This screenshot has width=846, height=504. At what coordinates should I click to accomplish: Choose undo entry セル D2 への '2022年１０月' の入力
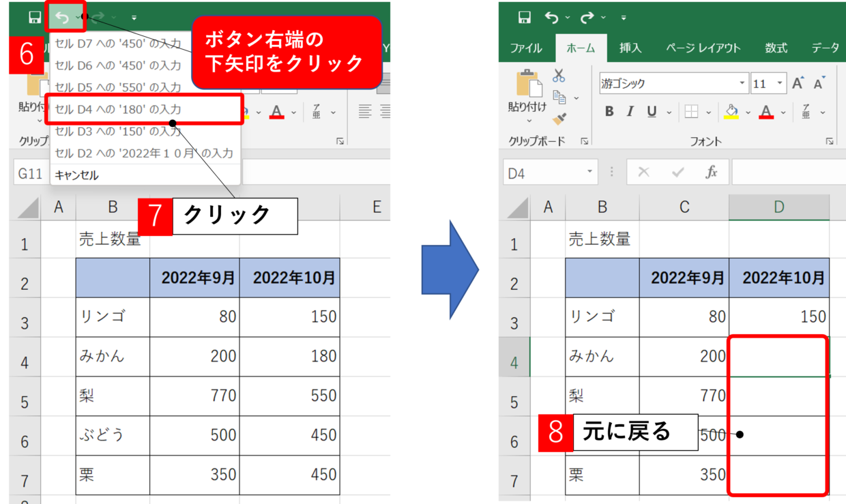click(x=145, y=153)
